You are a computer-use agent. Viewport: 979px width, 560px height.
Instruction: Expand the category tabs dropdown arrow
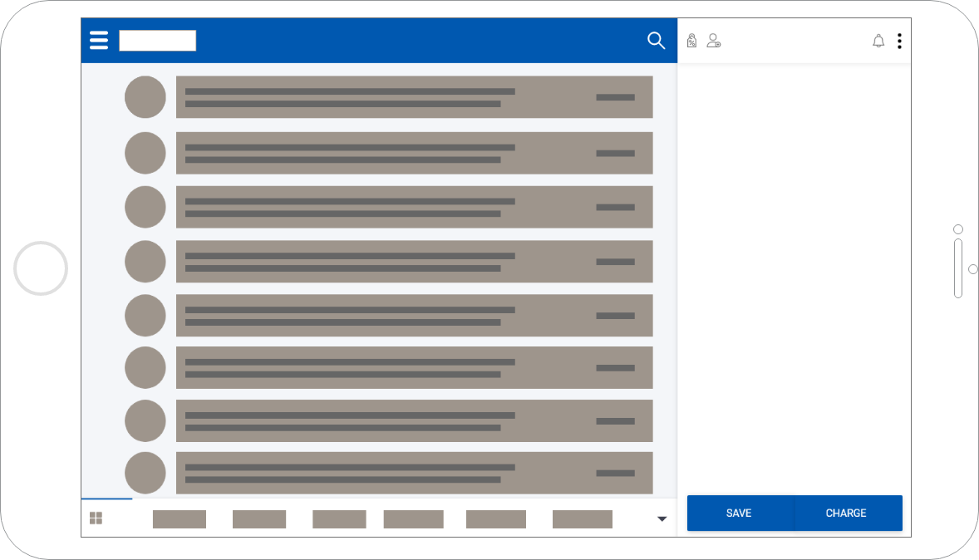pyautogui.click(x=662, y=519)
